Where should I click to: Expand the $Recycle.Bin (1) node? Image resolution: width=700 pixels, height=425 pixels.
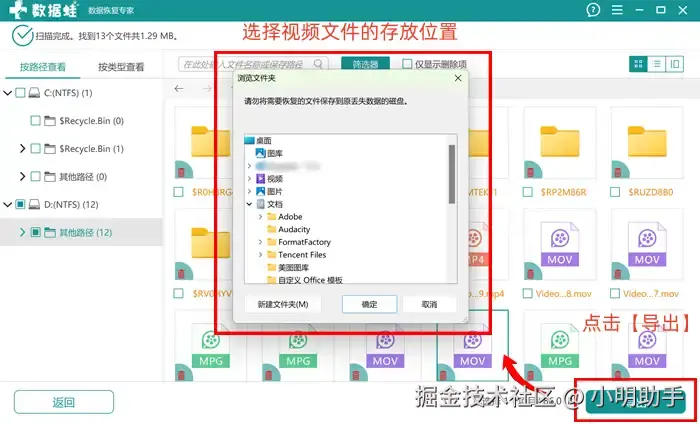pyautogui.click(x=22, y=149)
